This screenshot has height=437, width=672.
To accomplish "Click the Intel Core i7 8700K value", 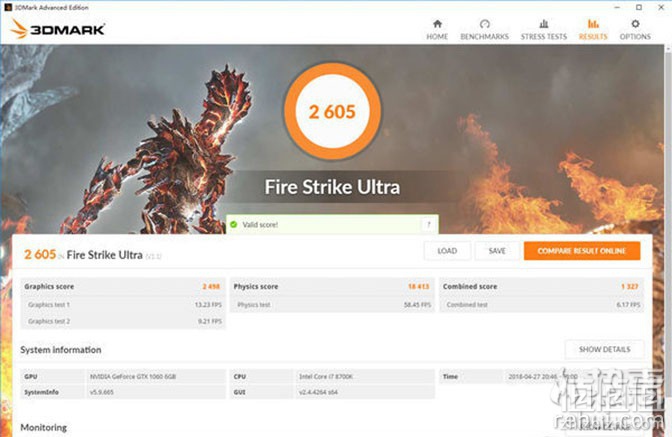I will [326, 376].
